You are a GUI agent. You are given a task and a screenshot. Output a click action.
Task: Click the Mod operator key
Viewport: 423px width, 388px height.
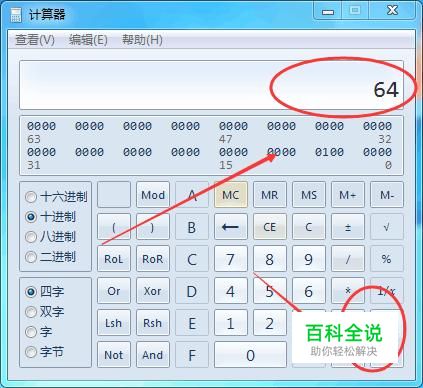coord(153,195)
